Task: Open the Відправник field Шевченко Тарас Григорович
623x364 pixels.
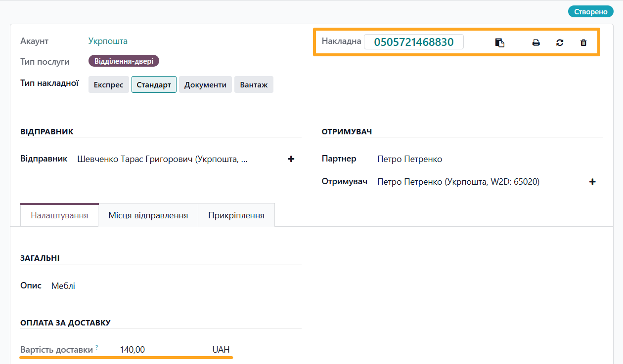Action: [x=163, y=159]
